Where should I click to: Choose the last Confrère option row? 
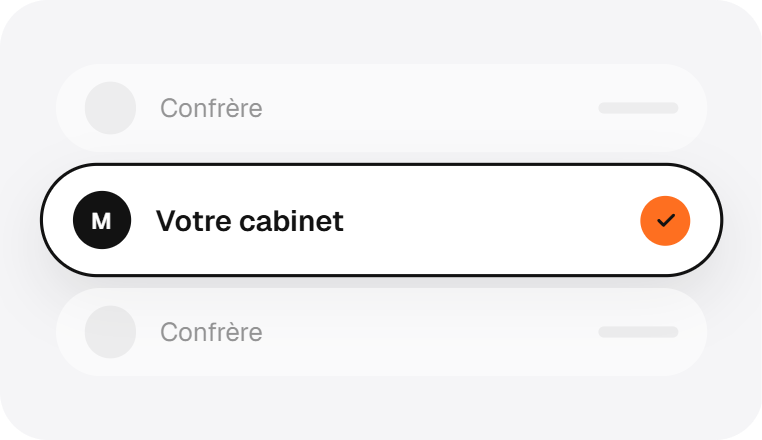(x=381, y=332)
